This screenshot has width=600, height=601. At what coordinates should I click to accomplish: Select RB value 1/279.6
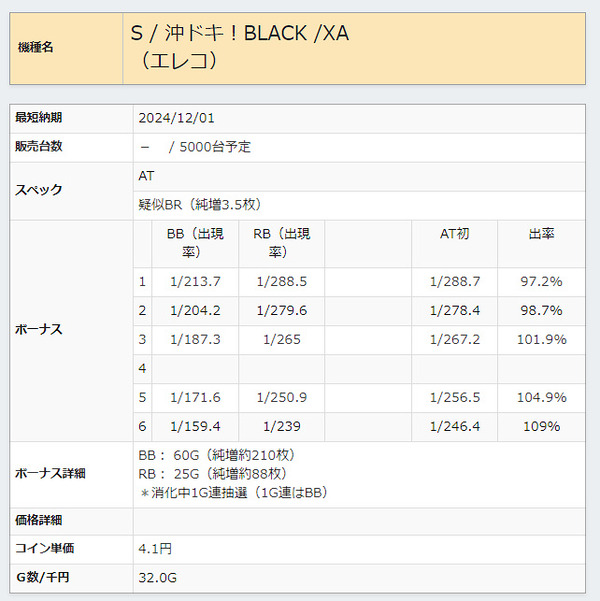[282, 310]
